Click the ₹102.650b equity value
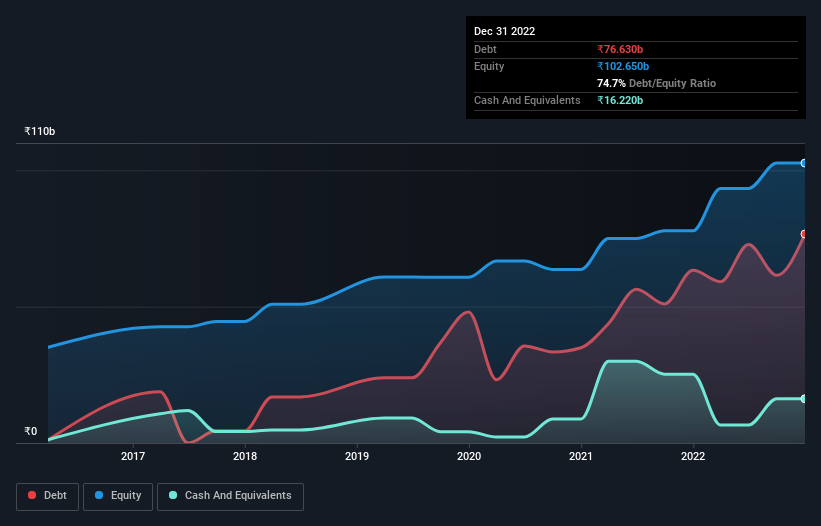 click(623, 66)
